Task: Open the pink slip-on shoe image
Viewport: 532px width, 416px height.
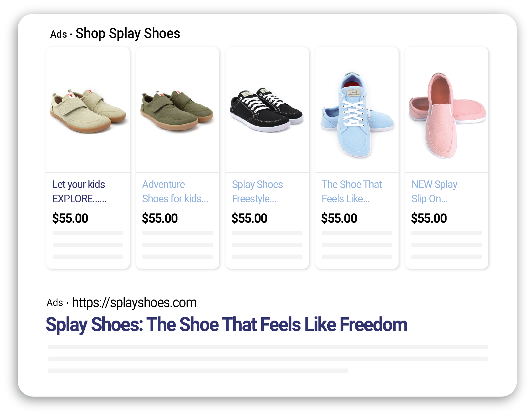Action: click(x=447, y=114)
